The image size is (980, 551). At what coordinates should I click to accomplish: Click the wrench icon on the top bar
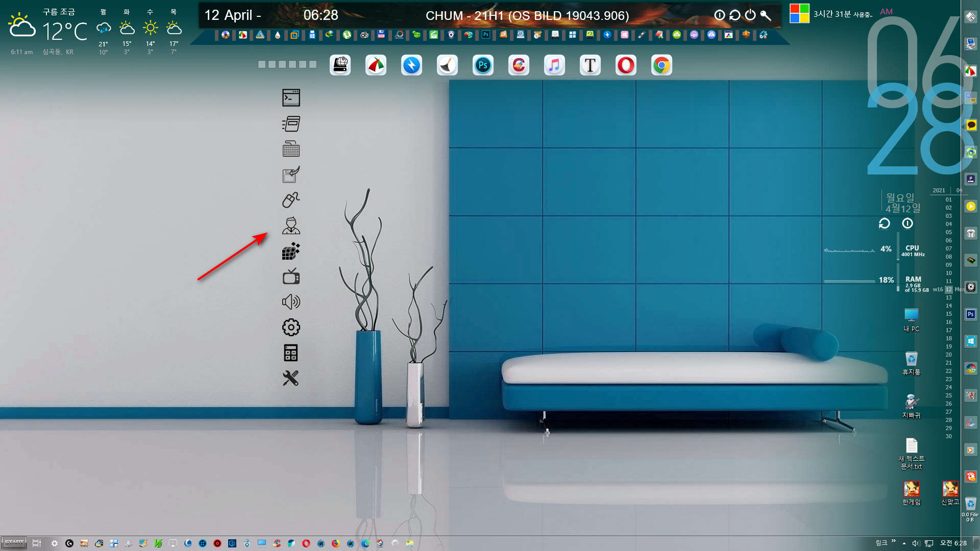pyautogui.click(x=766, y=15)
